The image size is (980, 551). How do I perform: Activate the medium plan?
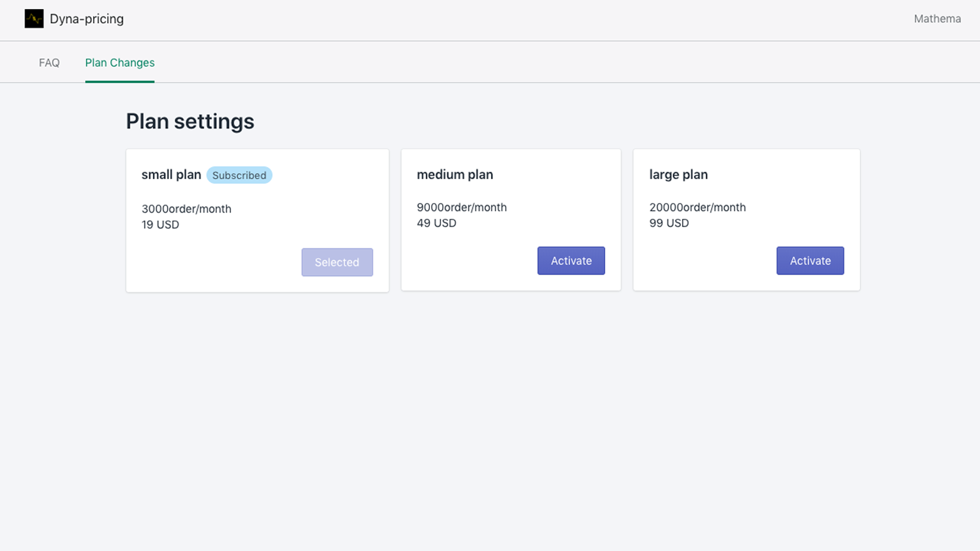pyautogui.click(x=571, y=260)
